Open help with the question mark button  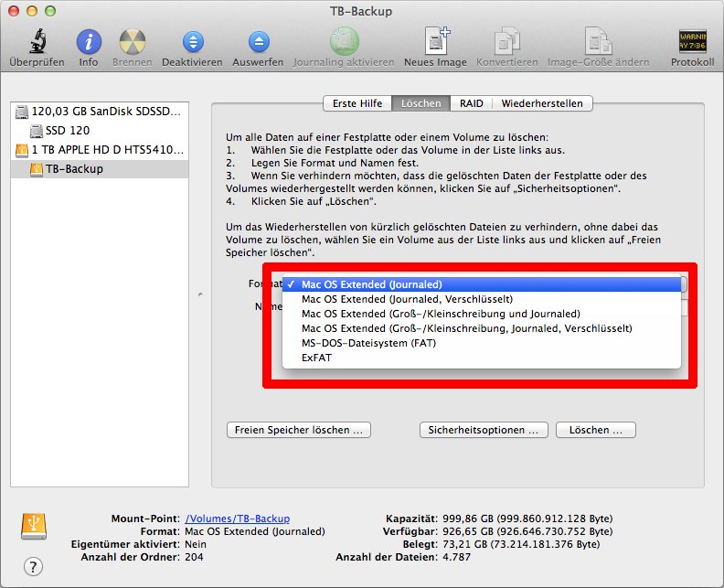[x=33, y=566]
